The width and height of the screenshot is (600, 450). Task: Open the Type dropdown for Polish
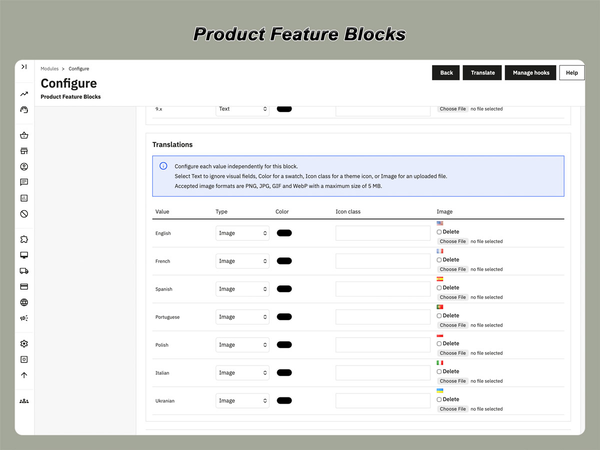[x=242, y=345]
